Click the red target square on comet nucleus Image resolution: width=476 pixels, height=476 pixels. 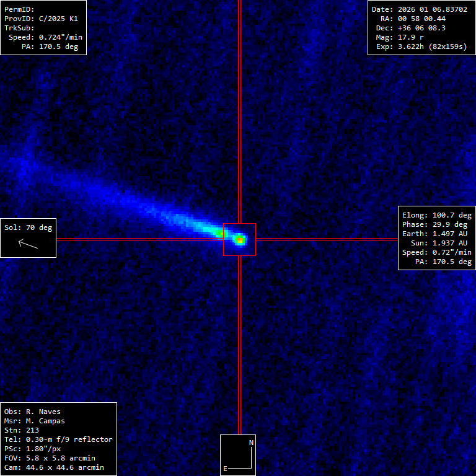239,239
